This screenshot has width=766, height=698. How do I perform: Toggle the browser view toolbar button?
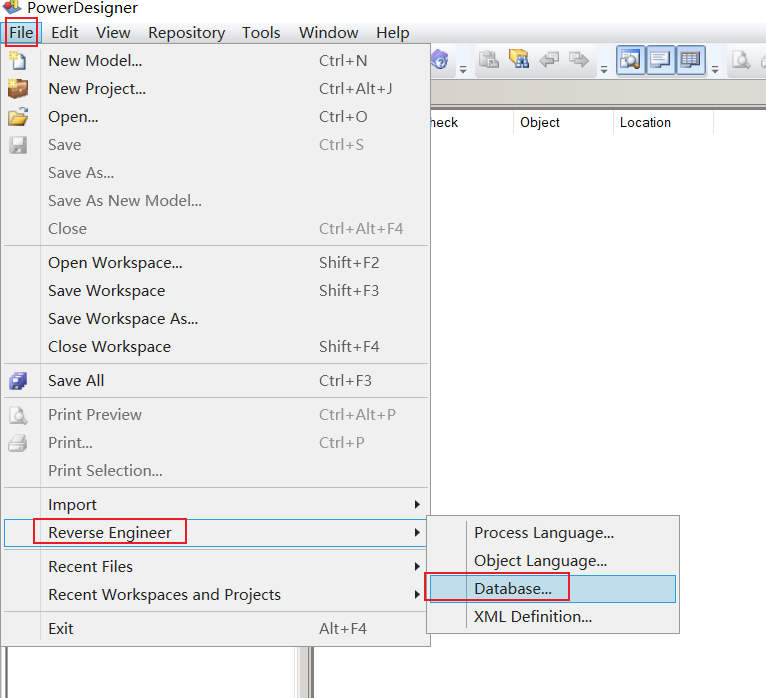[630, 60]
